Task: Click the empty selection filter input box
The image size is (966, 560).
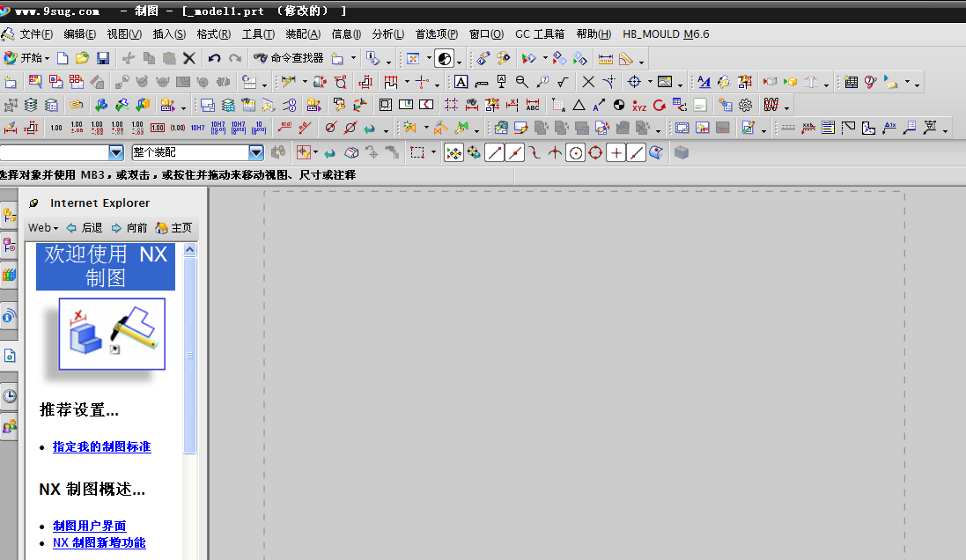Action: (55, 152)
